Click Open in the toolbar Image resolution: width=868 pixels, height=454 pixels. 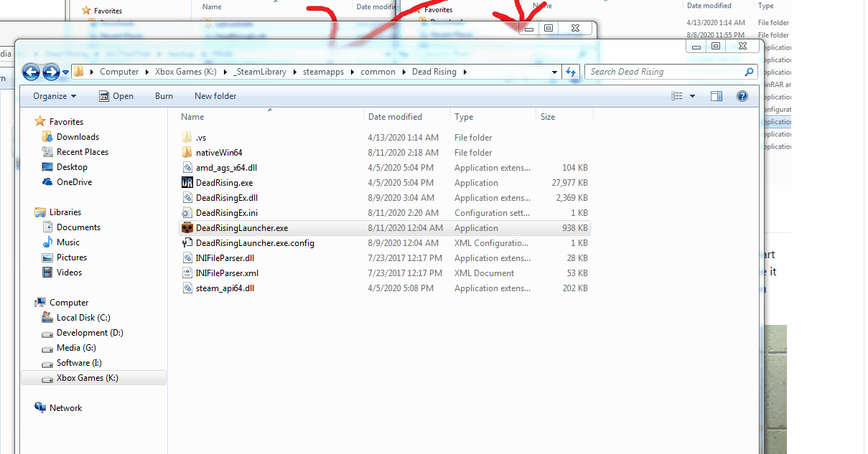click(x=116, y=96)
